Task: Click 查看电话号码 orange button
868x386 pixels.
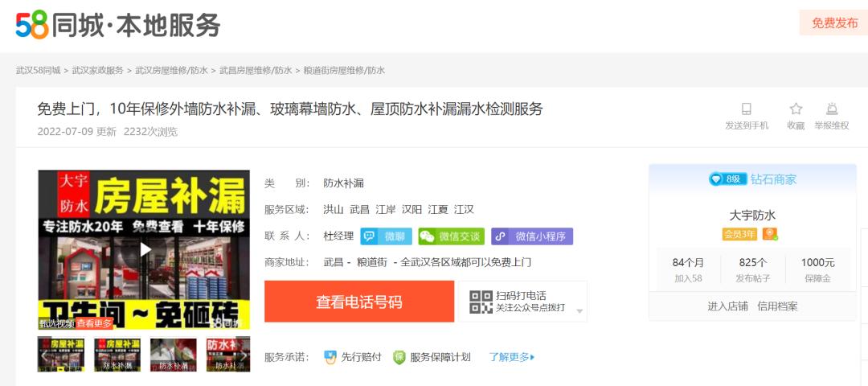Action: point(359,302)
